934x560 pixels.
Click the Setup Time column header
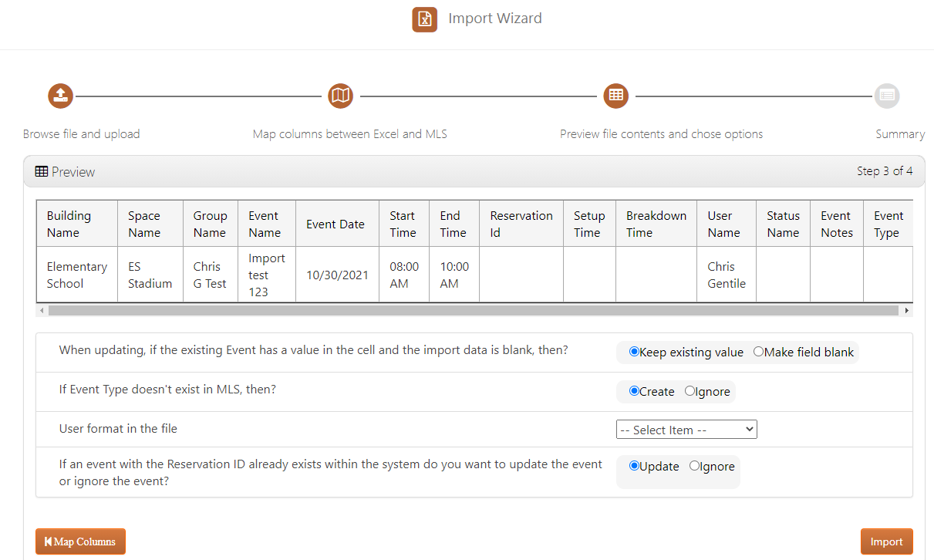tap(589, 224)
